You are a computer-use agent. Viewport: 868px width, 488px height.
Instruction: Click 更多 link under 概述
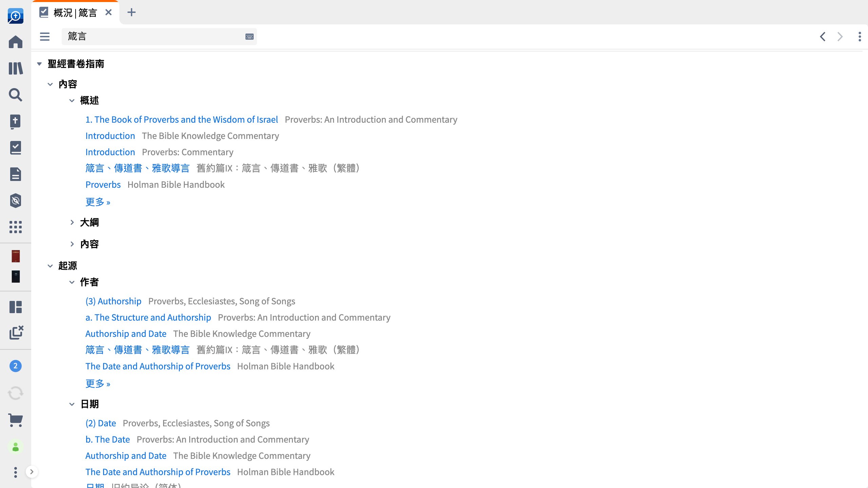(98, 201)
